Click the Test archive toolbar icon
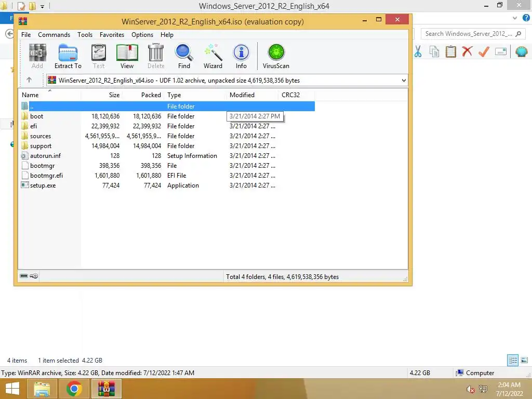532x399 pixels. pyautogui.click(x=99, y=56)
